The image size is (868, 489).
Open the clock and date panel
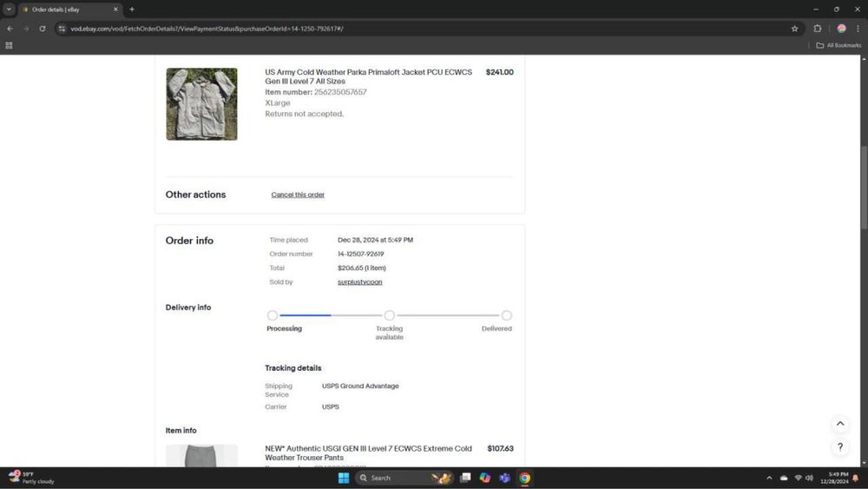[834, 478]
